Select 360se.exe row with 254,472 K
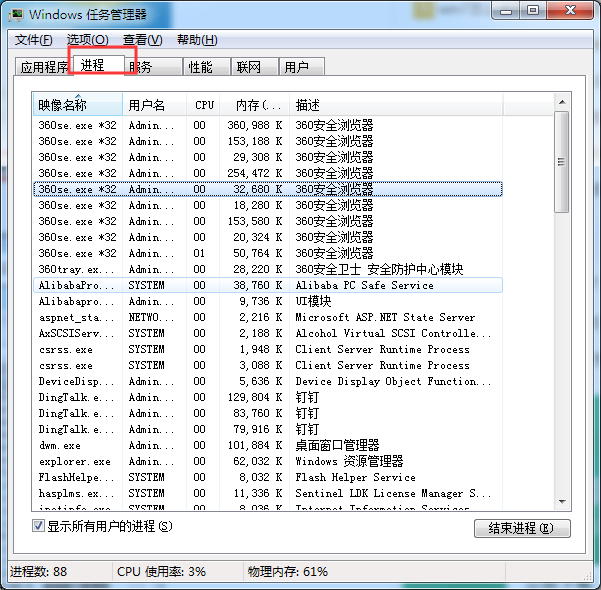The height and width of the screenshot is (590, 601). click(x=268, y=173)
